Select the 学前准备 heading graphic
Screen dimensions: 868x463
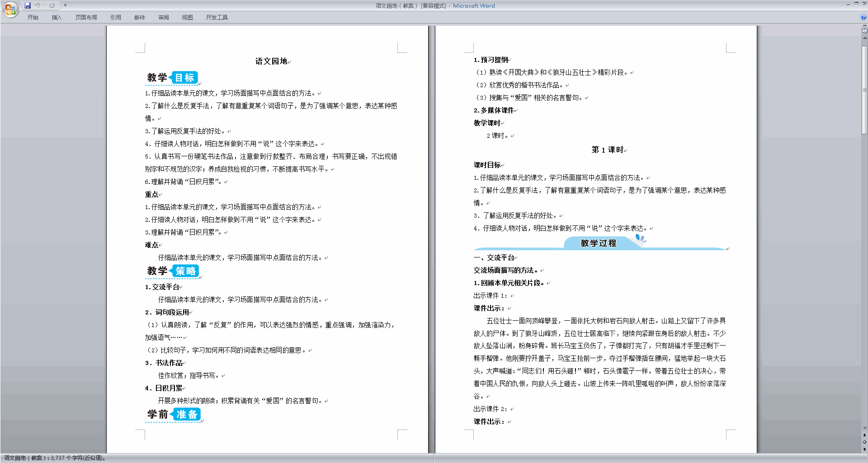pyautogui.click(x=174, y=415)
